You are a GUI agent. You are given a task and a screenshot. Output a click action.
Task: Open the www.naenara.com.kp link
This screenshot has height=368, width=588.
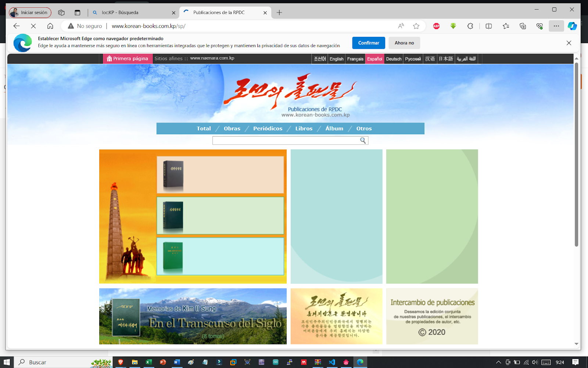pos(212,58)
